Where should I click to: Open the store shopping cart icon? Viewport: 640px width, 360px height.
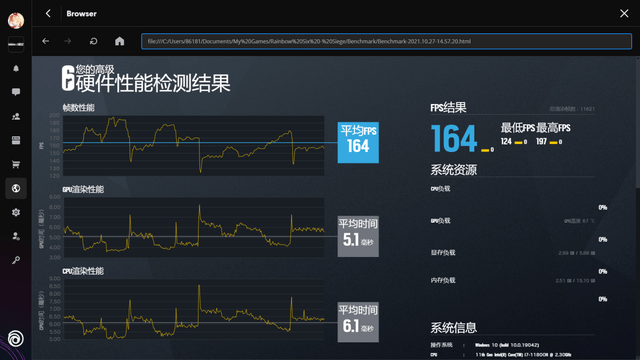pyautogui.click(x=16, y=164)
